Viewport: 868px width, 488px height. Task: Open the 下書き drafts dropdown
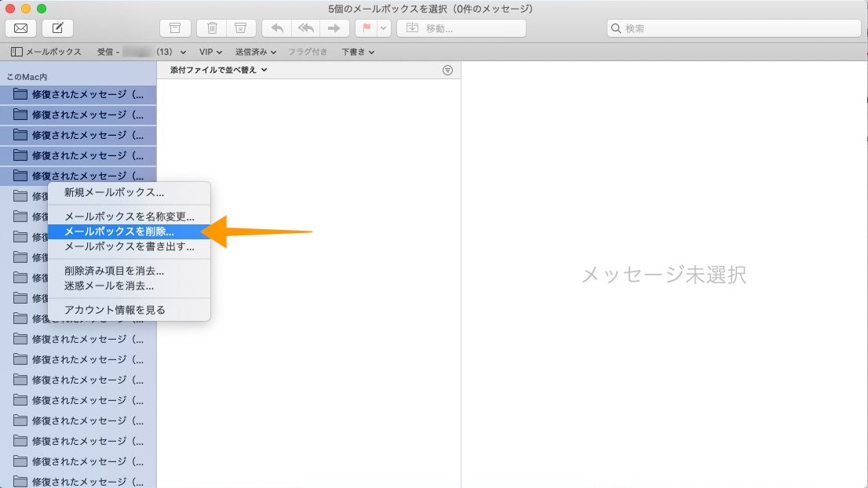pyautogui.click(x=358, y=52)
